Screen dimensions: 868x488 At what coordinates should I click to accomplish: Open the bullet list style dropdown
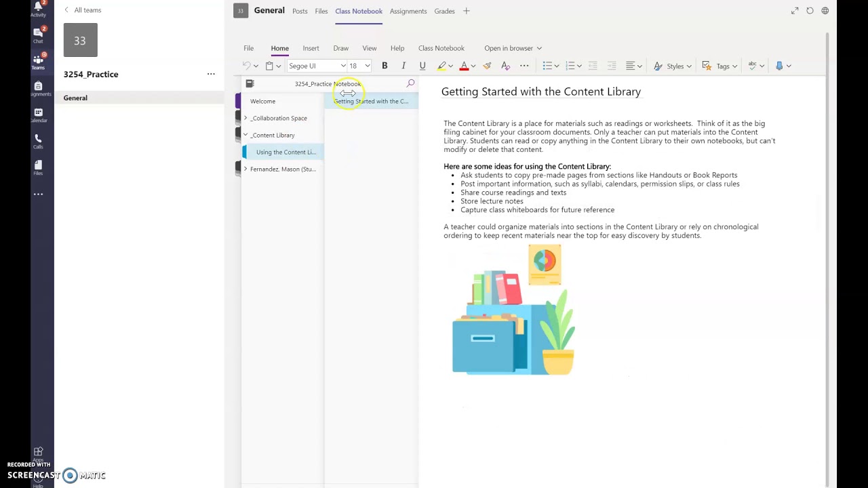556,66
